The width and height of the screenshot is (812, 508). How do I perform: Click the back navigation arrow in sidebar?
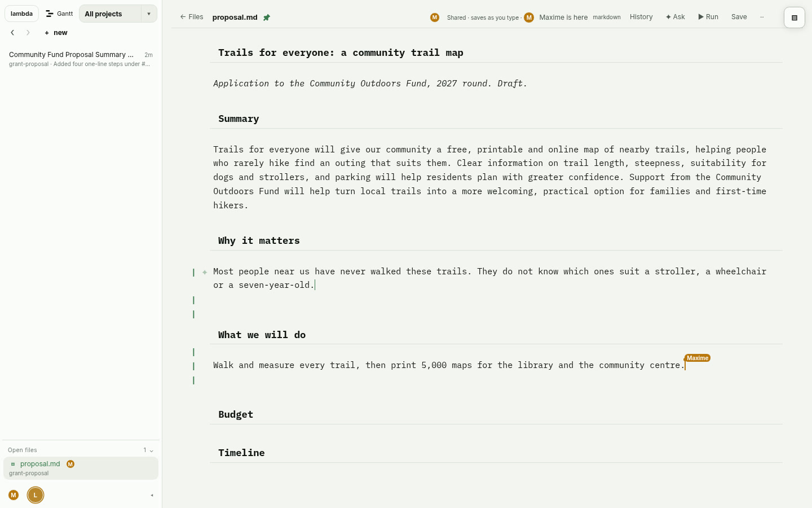click(x=12, y=33)
